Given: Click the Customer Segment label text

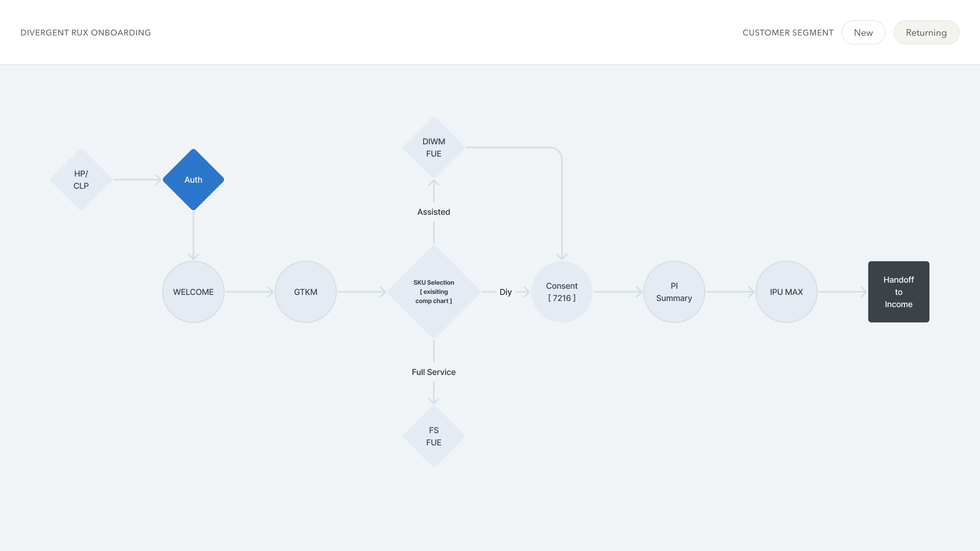Looking at the screenshot, I should point(788,33).
